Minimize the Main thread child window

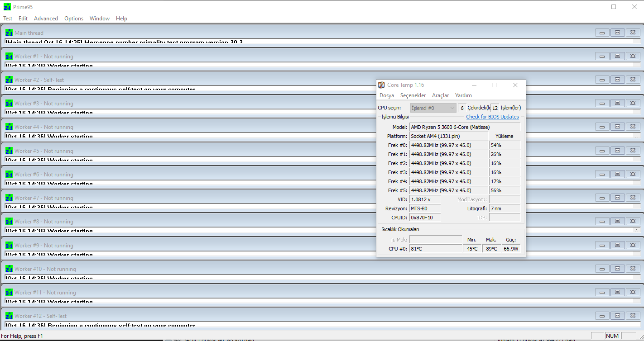[x=602, y=33]
